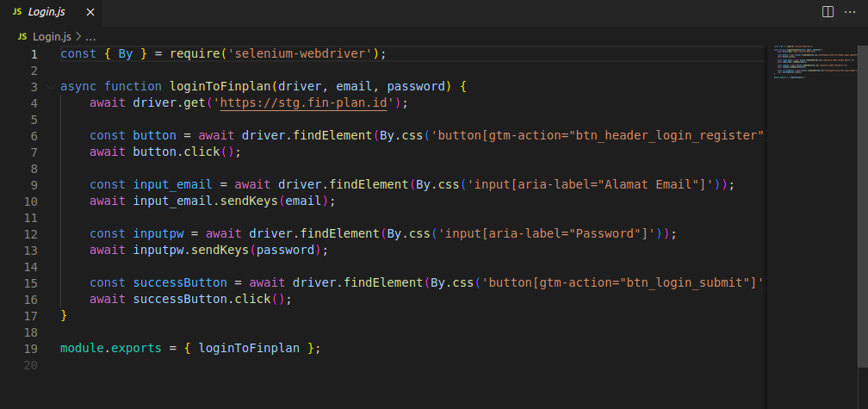Click the JS icon in the breadcrumb bar
This screenshot has width=868, height=409.
coord(22,37)
